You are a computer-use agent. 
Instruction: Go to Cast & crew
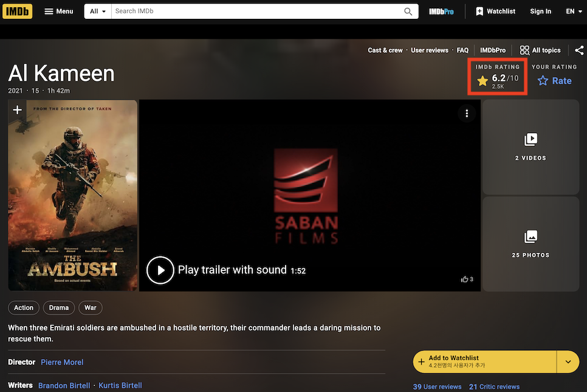coord(385,50)
